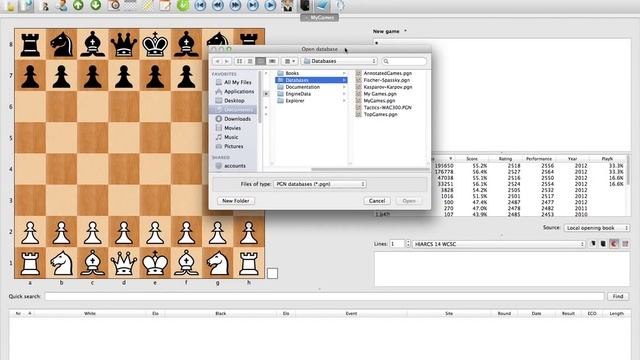Switch file dialog to cover flow view
This screenshot has width=640, height=360.
click(x=272, y=61)
